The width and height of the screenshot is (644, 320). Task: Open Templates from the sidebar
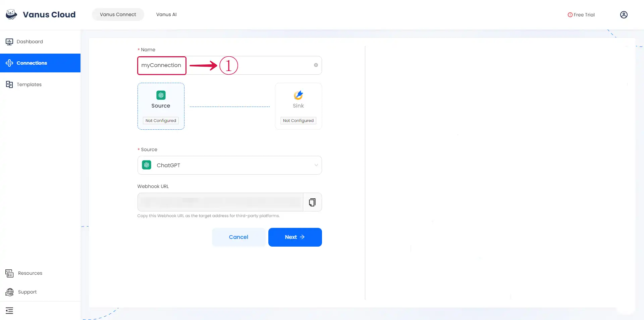tap(40, 84)
